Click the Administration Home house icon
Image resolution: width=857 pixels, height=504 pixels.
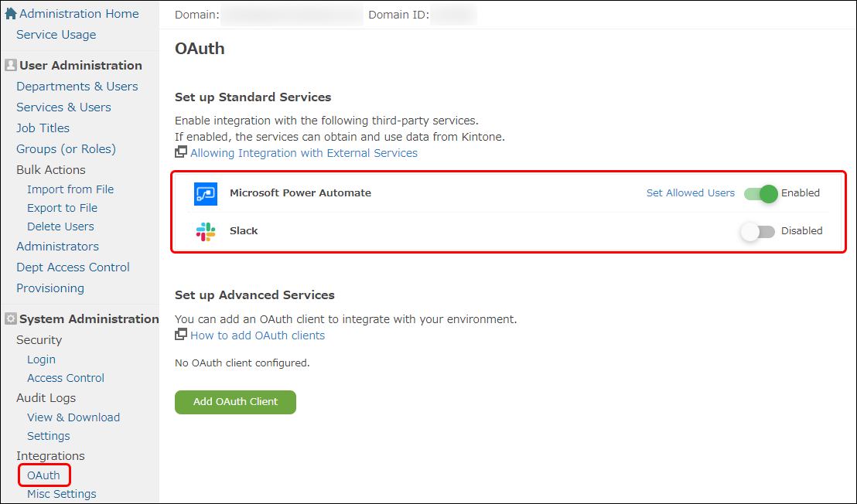(11, 12)
